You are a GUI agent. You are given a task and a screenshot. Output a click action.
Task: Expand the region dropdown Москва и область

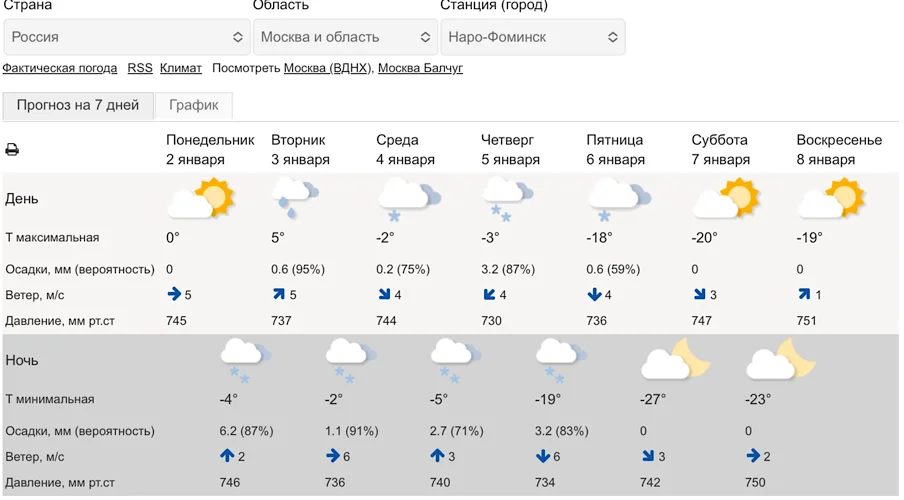coord(345,37)
